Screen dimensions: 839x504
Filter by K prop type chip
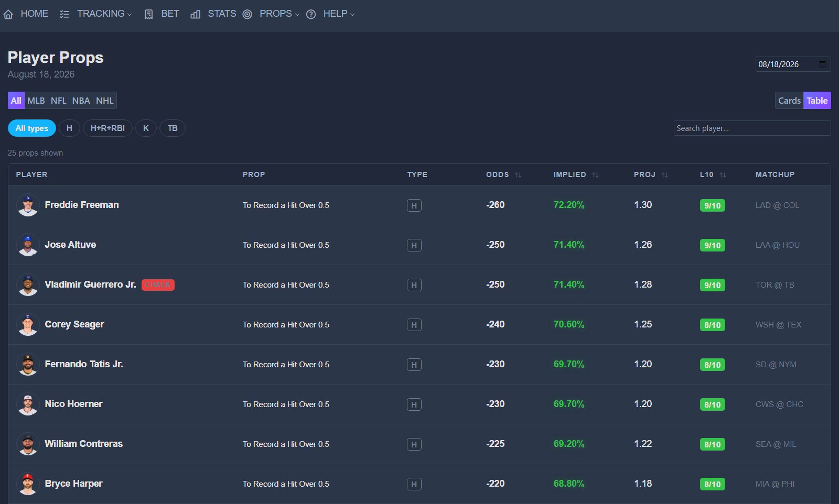[x=146, y=128]
